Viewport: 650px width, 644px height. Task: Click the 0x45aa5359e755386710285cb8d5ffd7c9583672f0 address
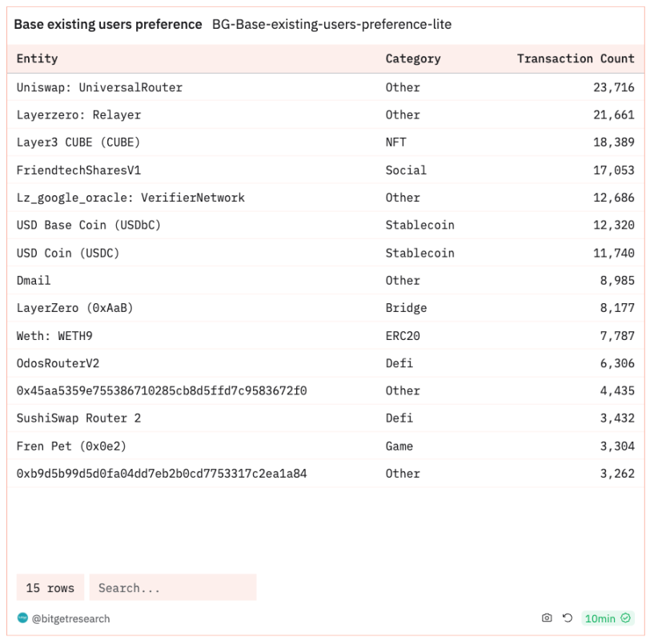point(162,390)
